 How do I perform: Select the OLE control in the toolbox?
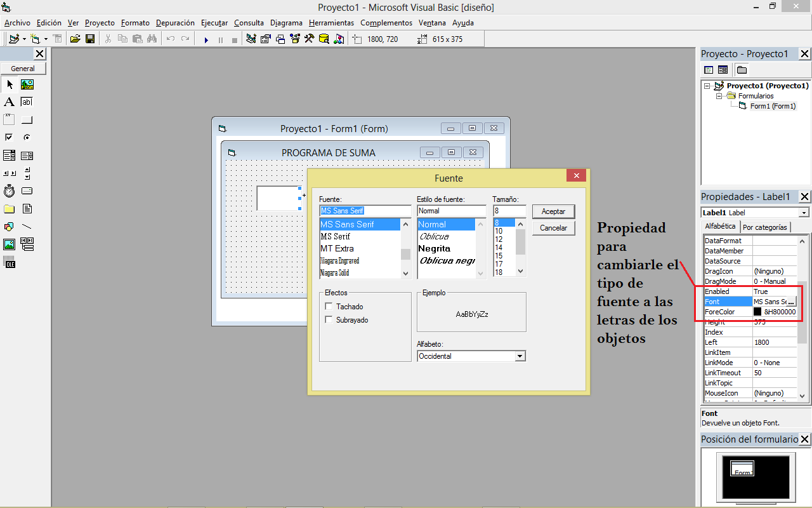tap(9, 262)
